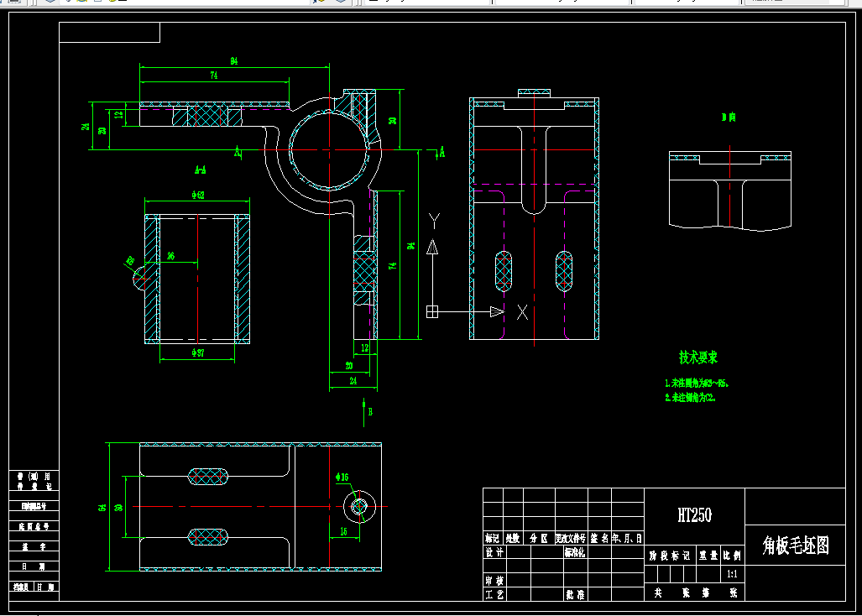The width and height of the screenshot is (862, 616).
Task: Select the 技术要求 heading text
Action: click(x=698, y=358)
